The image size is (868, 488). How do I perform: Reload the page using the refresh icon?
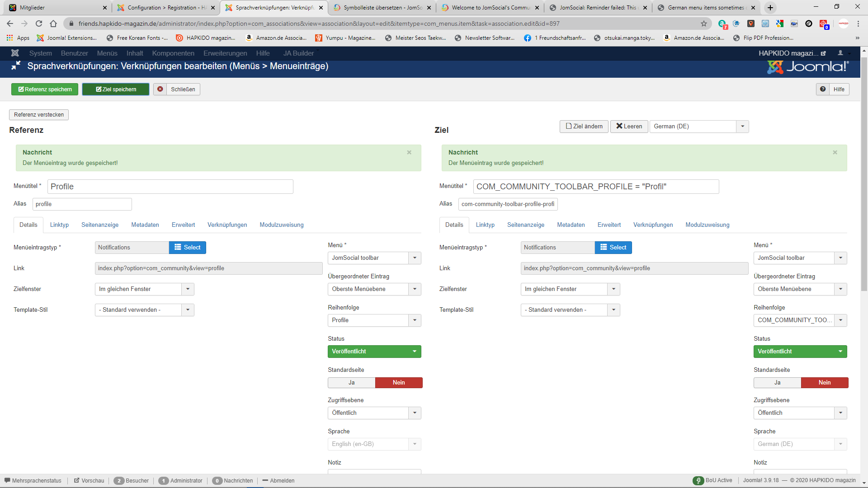click(x=39, y=23)
